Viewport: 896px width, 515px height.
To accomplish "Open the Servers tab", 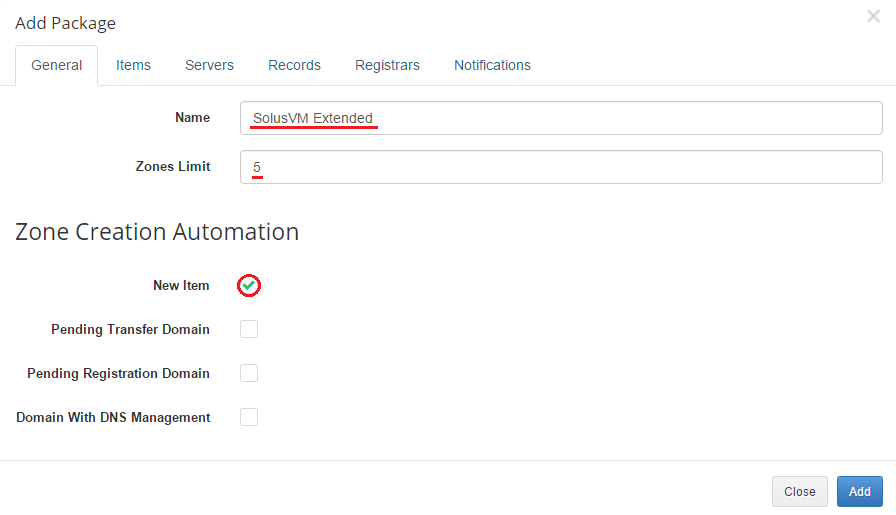I will pos(209,65).
